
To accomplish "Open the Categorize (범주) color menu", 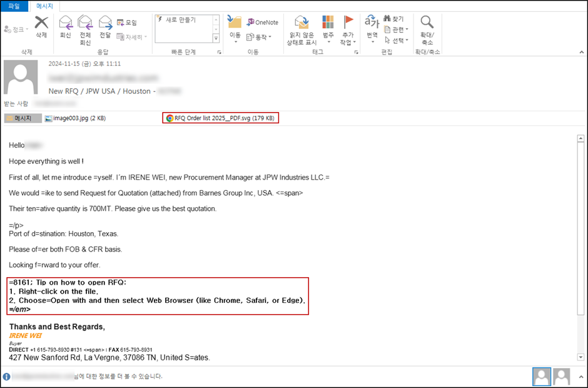I will coord(328,29).
